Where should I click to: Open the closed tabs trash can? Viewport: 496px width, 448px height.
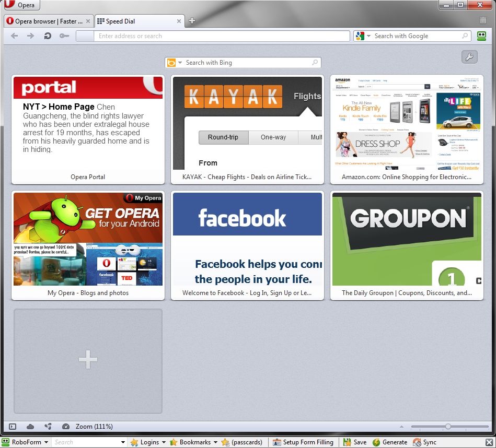tap(483, 20)
